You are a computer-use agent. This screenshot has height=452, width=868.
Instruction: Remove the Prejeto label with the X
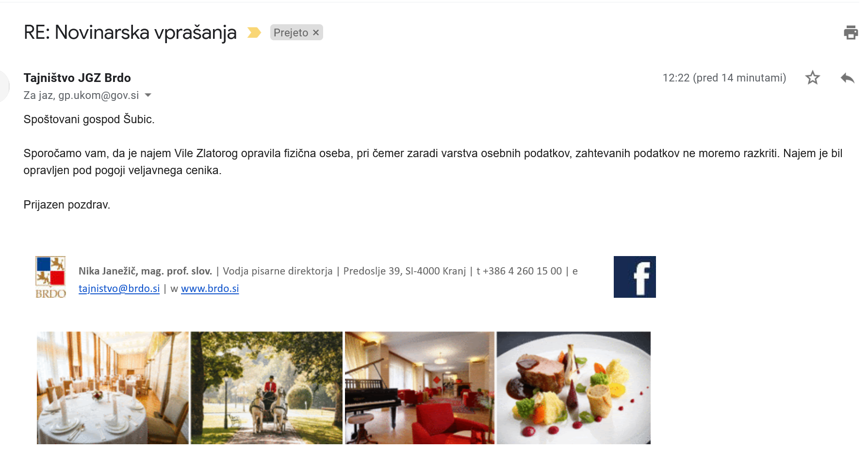[x=316, y=32]
